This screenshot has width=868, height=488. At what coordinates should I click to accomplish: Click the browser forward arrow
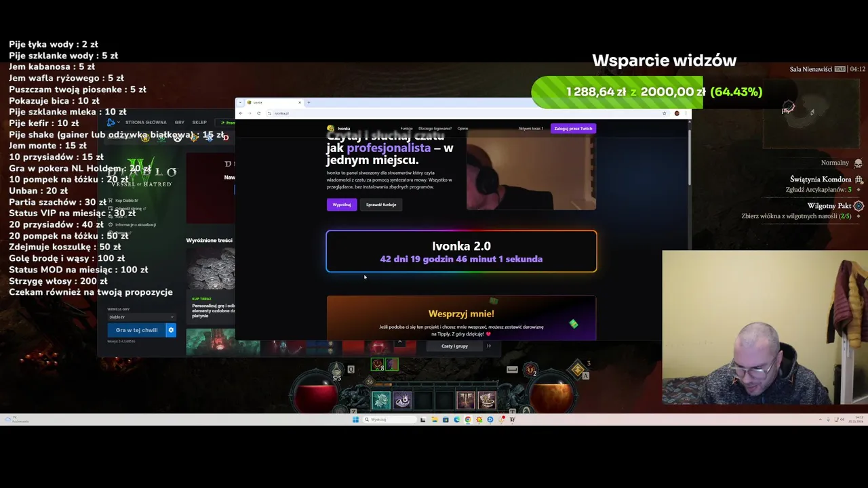[x=250, y=113]
